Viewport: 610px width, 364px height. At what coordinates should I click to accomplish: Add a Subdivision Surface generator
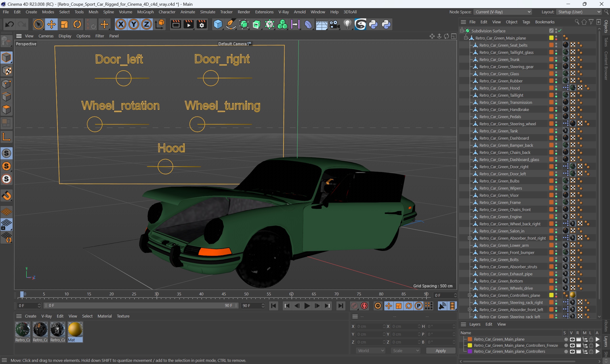(x=244, y=24)
